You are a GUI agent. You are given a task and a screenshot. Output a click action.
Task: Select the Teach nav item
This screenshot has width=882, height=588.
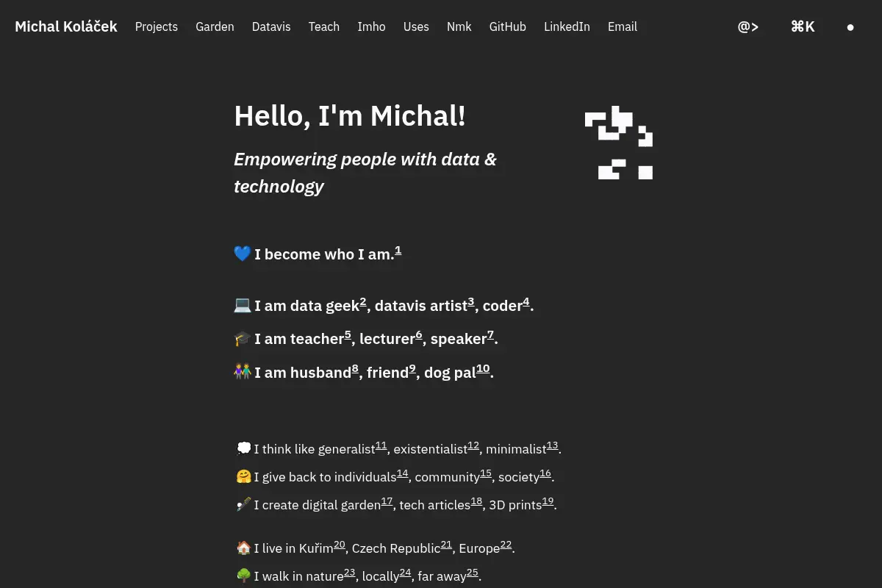pos(324,26)
